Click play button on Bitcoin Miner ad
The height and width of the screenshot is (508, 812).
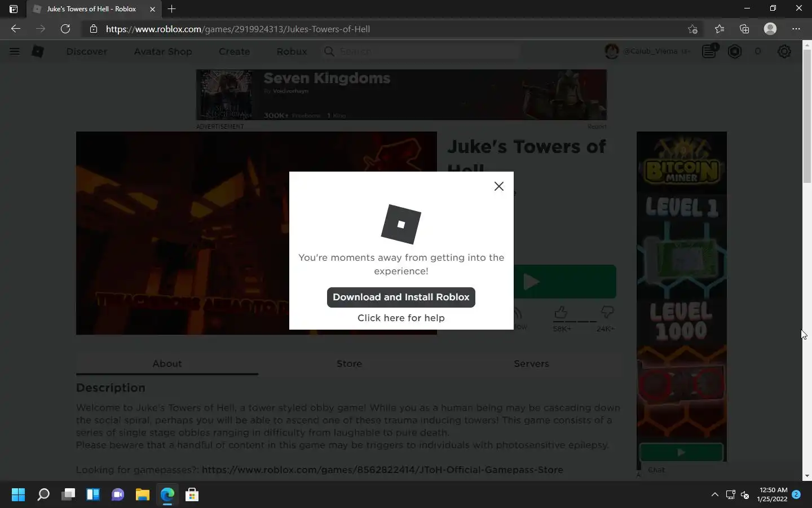click(681, 452)
